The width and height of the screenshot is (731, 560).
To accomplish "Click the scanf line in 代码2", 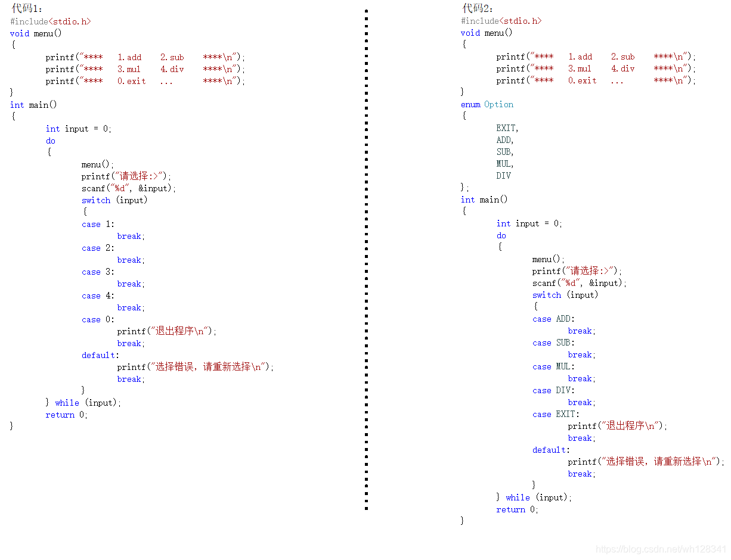I will 580,283.
